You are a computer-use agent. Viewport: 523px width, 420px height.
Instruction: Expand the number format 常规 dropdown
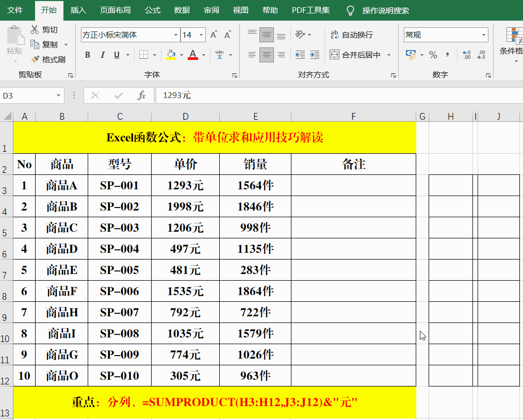coord(484,35)
